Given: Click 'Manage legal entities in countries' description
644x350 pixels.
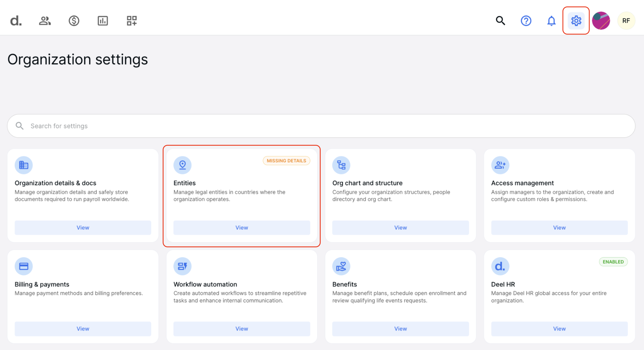Looking at the screenshot, I should [x=229, y=196].
